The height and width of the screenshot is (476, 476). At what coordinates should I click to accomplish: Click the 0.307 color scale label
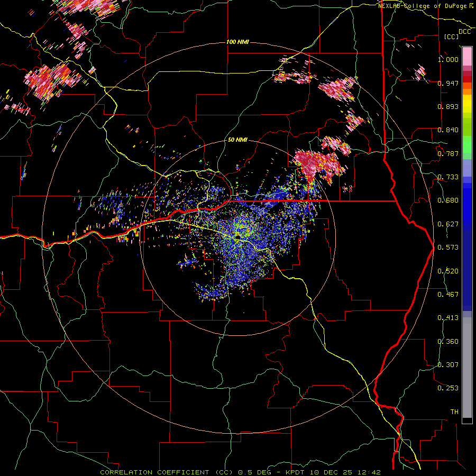coord(448,365)
